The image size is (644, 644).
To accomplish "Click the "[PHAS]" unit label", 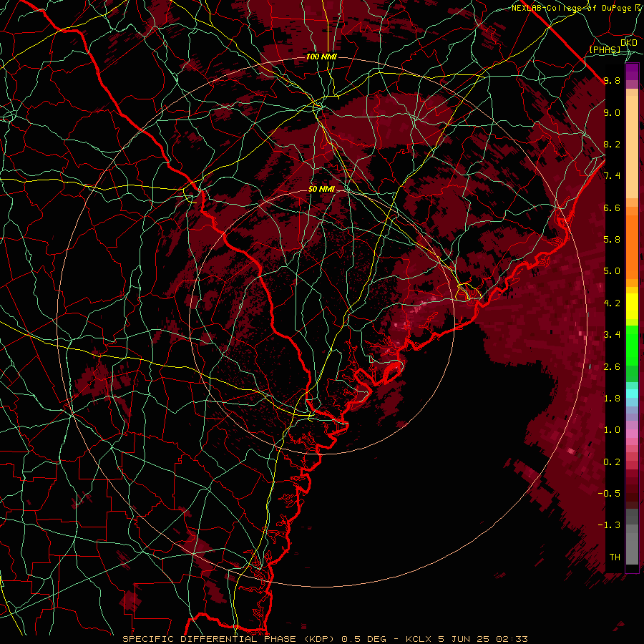I will click(x=605, y=49).
